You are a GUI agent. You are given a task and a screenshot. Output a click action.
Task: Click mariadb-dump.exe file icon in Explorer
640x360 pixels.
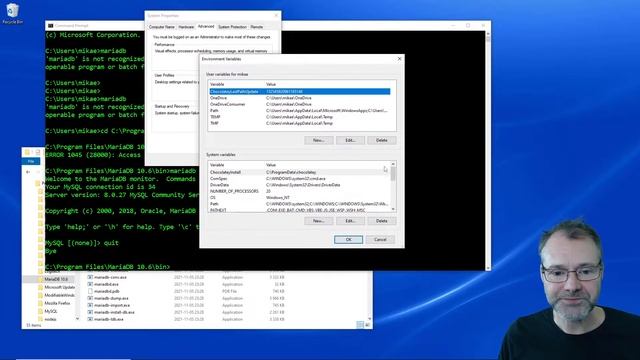click(x=90, y=298)
